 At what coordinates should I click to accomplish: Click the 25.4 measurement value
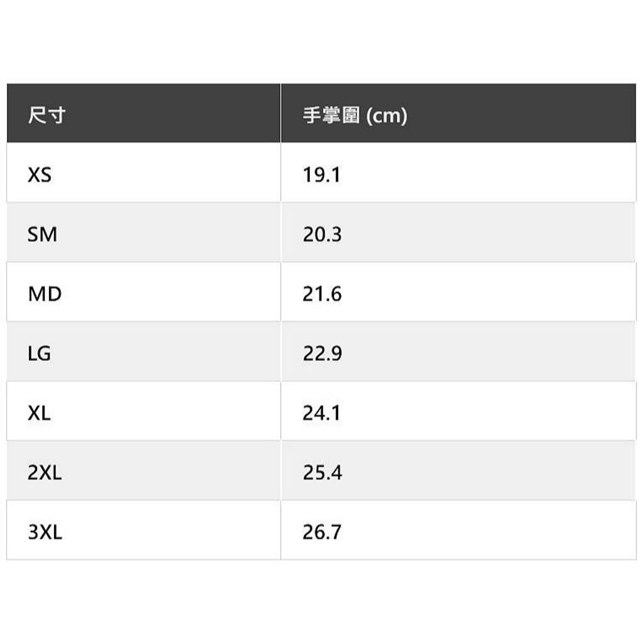322,472
